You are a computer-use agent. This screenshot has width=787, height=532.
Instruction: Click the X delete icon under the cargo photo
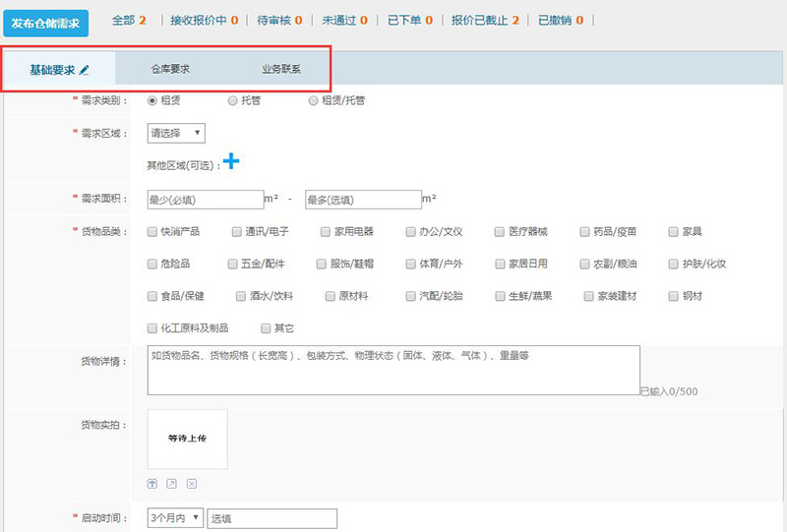coord(192,483)
